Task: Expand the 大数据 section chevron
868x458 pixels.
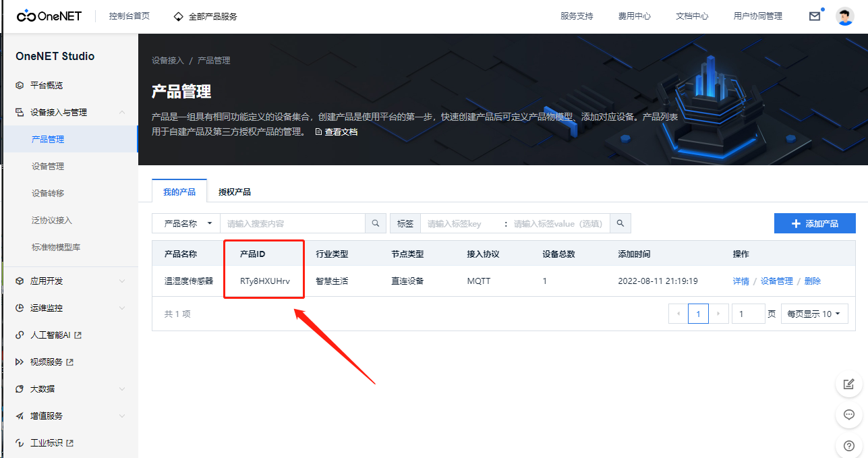Action: (122, 389)
